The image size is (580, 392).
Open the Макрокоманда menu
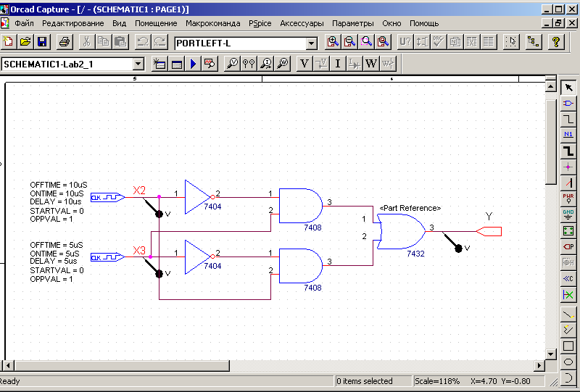213,23
